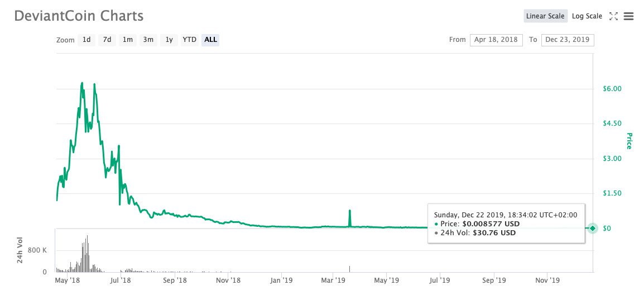Image resolution: width=644 pixels, height=290 pixels.
Task: Edit the To date field Dec 23, 2019
Action: click(x=568, y=40)
